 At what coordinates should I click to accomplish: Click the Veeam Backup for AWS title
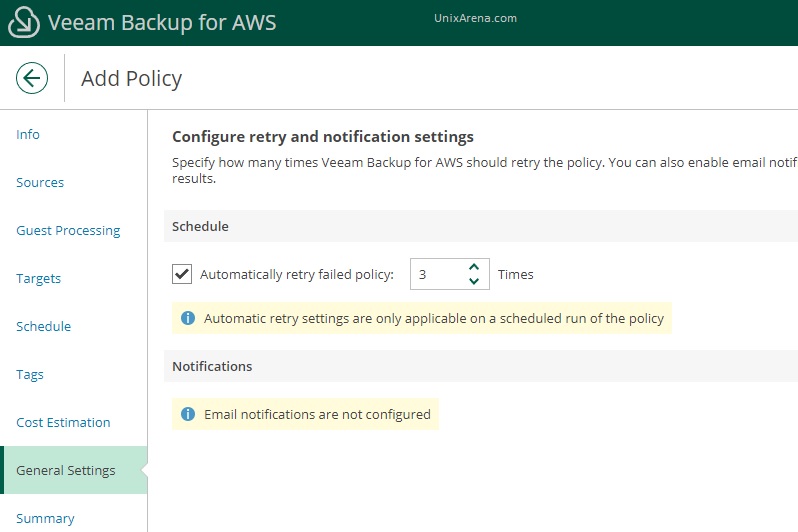162,22
